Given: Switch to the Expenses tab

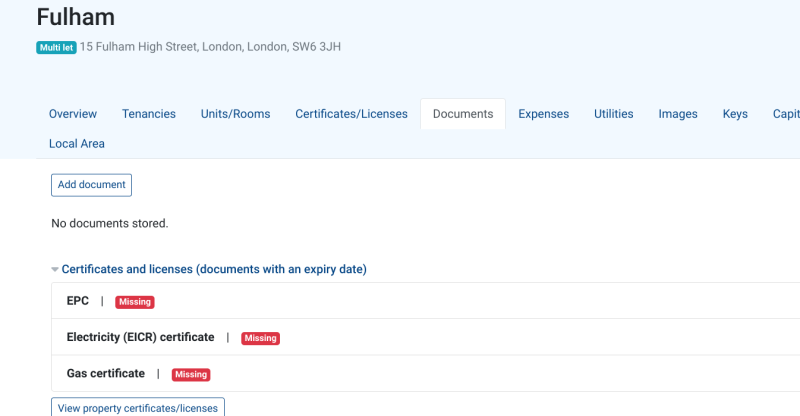Looking at the screenshot, I should coord(543,114).
